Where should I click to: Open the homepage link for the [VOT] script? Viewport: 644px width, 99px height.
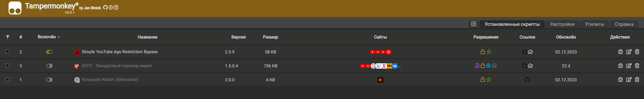pos(530,66)
